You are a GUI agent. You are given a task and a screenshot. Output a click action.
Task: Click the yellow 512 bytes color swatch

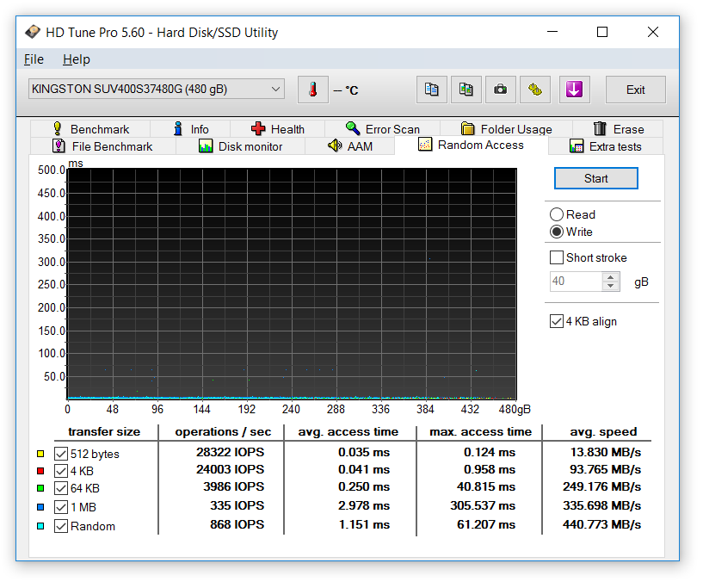coord(40,454)
